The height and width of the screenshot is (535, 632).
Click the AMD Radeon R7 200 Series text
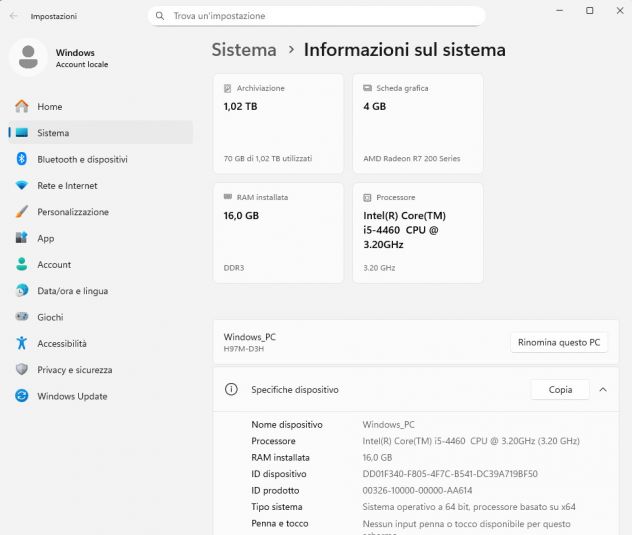coord(412,158)
